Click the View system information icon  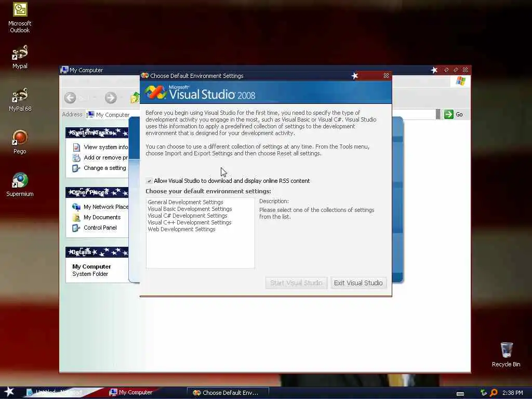(76, 147)
